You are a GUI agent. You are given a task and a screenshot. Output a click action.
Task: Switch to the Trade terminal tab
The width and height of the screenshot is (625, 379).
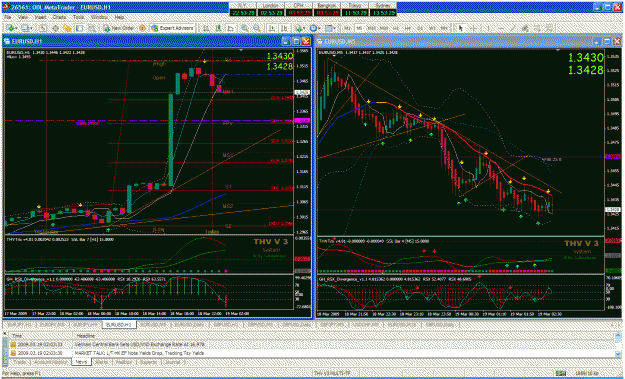(x=21, y=362)
